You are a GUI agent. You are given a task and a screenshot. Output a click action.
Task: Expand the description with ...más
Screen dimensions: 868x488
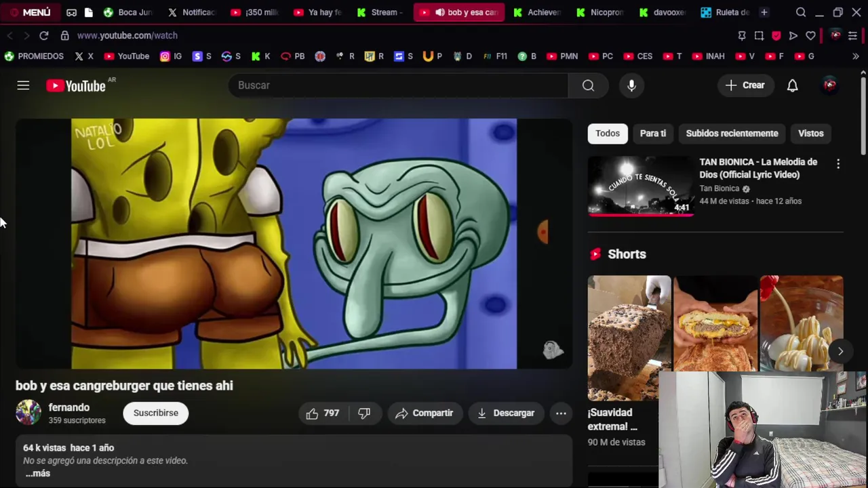pos(38,473)
